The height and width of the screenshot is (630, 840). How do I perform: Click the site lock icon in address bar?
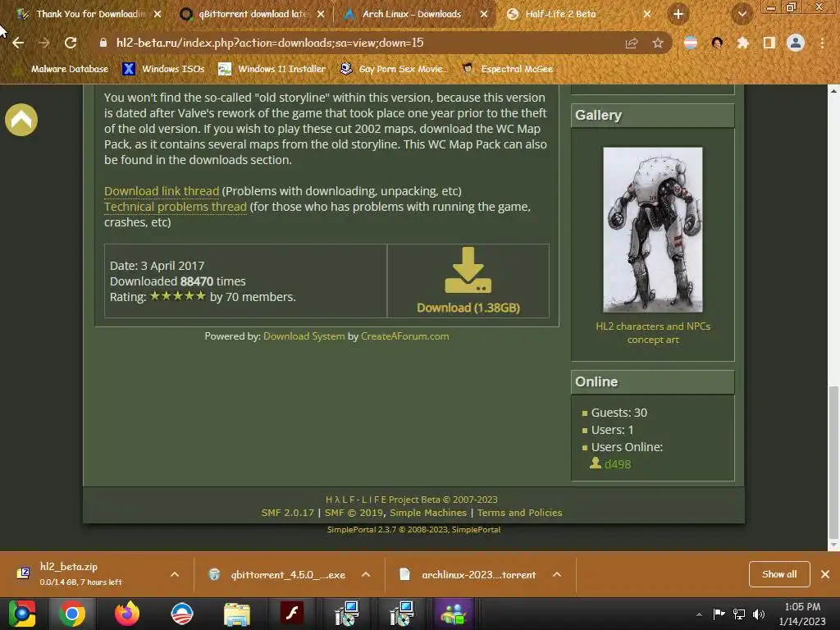(x=103, y=43)
